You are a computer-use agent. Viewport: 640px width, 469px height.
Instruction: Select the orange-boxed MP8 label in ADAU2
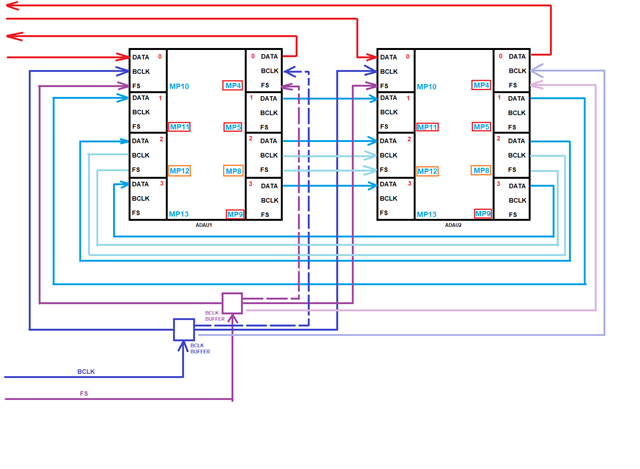point(481,170)
